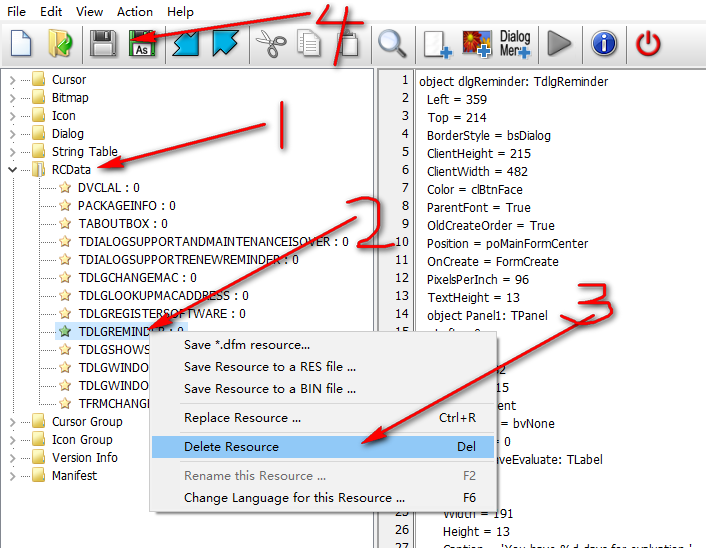The width and height of the screenshot is (706, 548).
Task: Choose Change Language for this Resource
Action: click(323, 498)
